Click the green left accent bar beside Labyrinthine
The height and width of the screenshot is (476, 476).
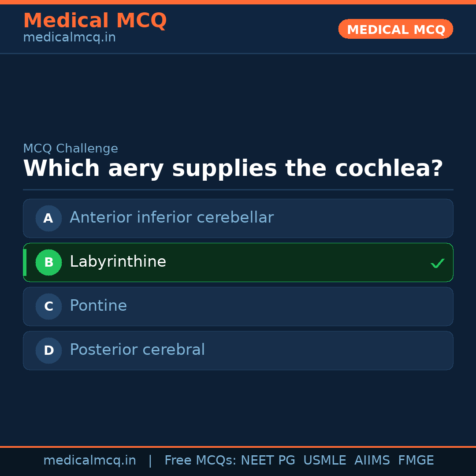pyautogui.click(x=24, y=262)
